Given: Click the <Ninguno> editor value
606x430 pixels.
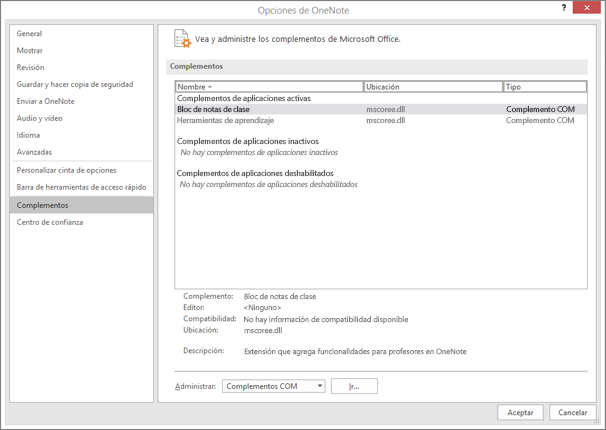Looking at the screenshot, I should tap(262, 308).
